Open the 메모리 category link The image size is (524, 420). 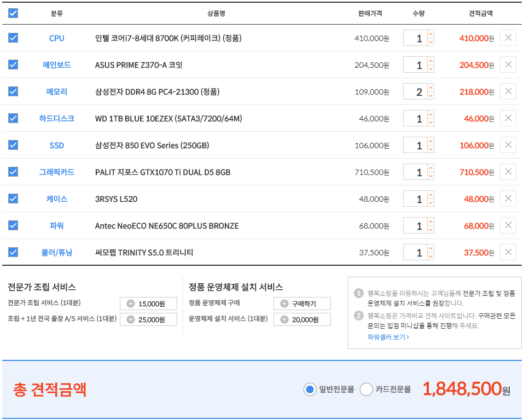(56, 91)
